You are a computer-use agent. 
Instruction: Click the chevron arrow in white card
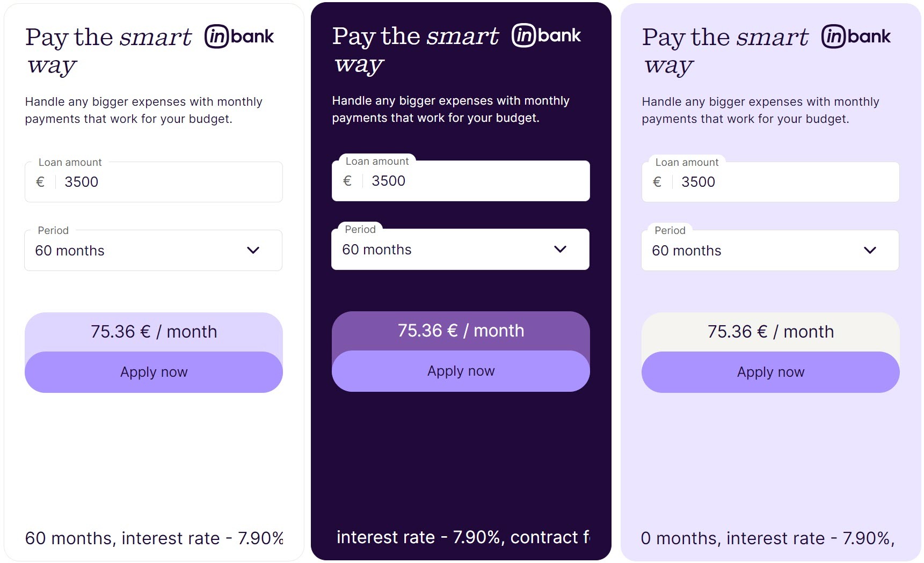click(253, 250)
